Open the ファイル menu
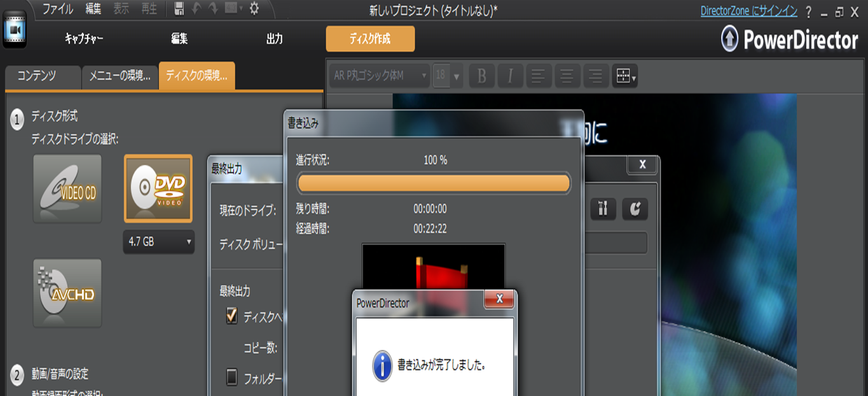The height and width of the screenshot is (396, 868). [58, 9]
